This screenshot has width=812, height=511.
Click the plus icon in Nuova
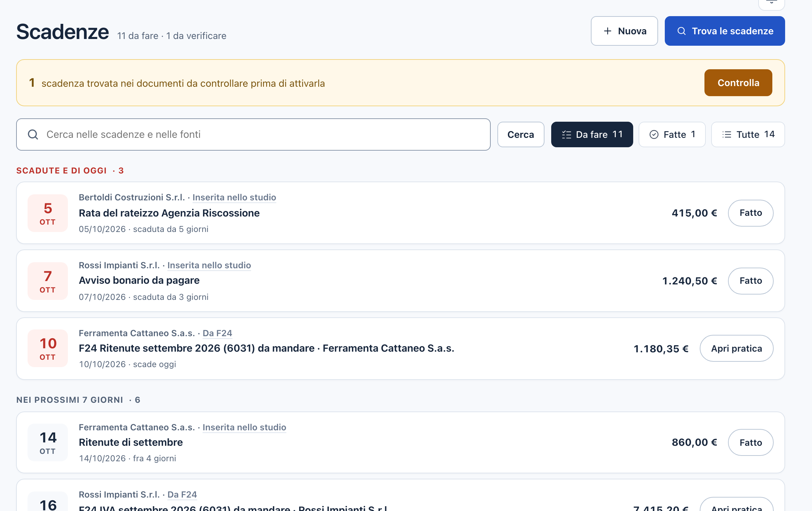(x=607, y=31)
